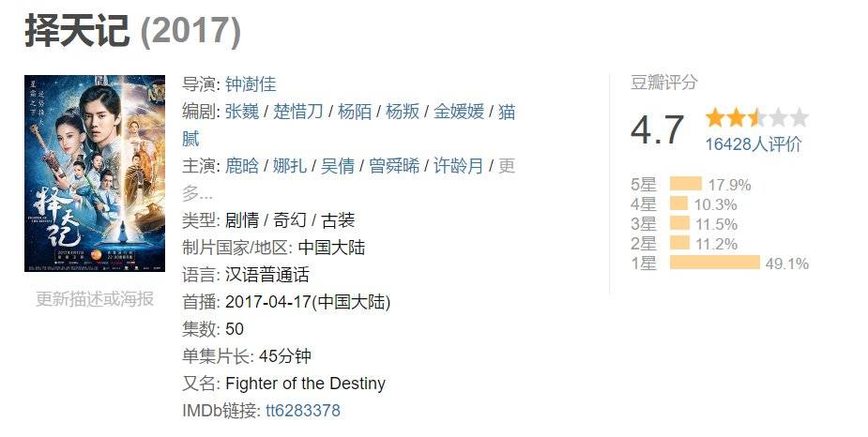Expand cast list with 更多...
This screenshot has height=437, width=868.
point(507,167)
